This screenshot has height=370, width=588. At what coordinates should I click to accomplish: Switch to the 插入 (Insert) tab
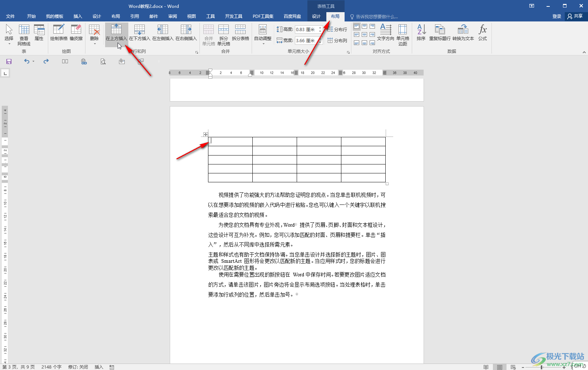[x=78, y=16]
